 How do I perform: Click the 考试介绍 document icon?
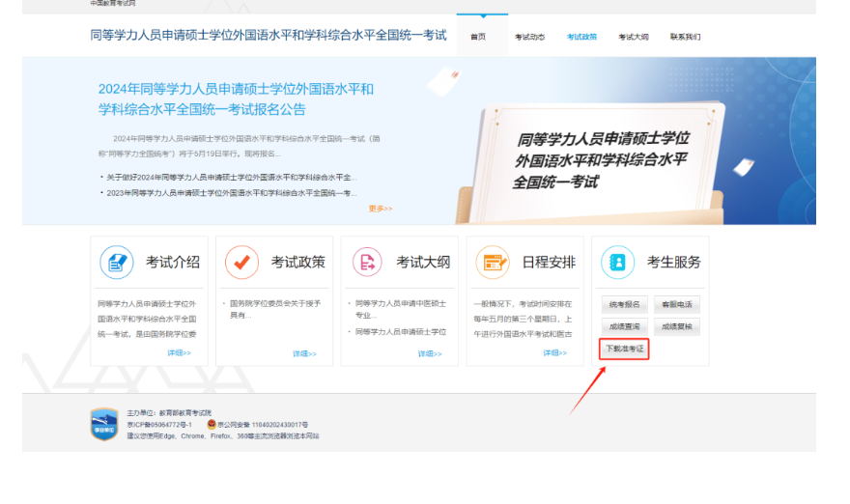[117, 262]
